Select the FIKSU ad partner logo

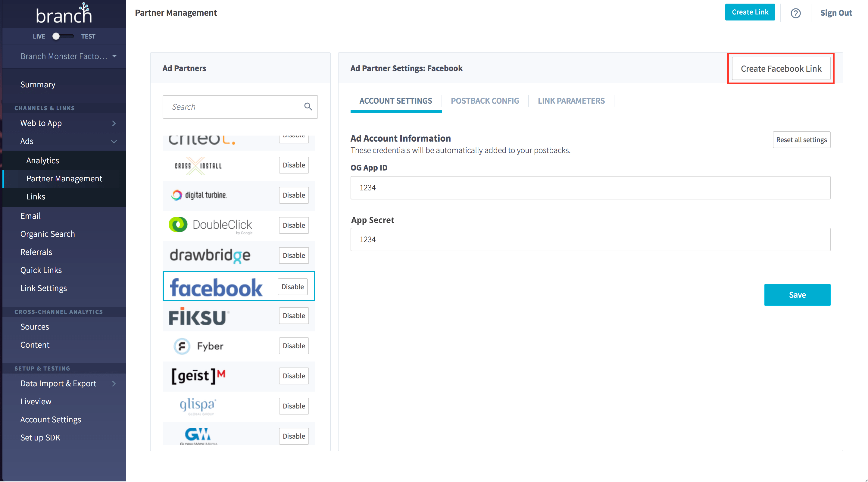(x=198, y=317)
